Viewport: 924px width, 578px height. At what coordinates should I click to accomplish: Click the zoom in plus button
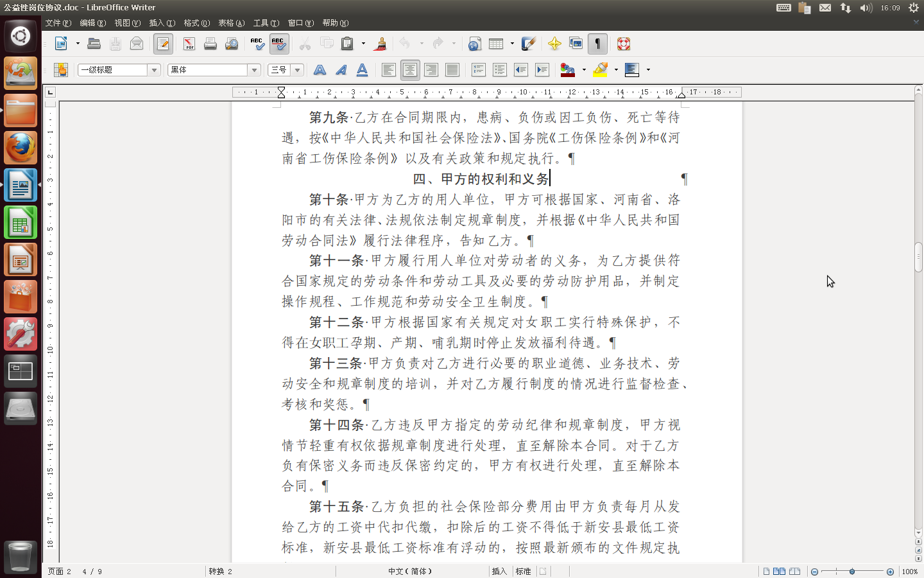[890, 572]
